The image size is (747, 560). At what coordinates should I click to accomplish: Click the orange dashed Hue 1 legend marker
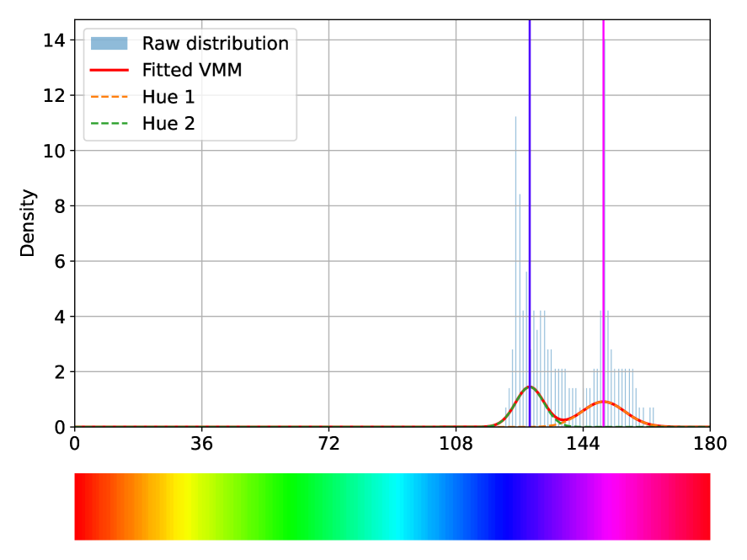(109, 97)
